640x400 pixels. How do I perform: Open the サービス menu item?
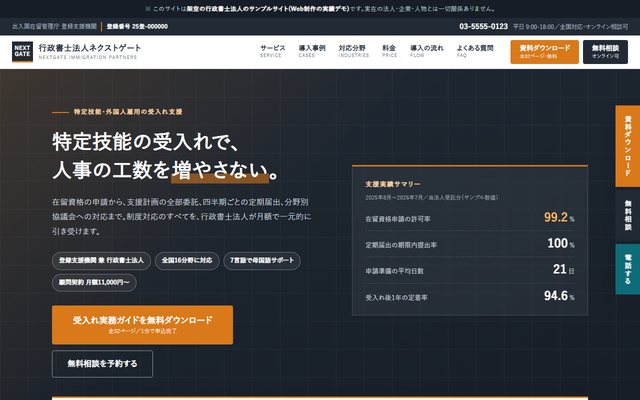pyautogui.click(x=273, y=51)
